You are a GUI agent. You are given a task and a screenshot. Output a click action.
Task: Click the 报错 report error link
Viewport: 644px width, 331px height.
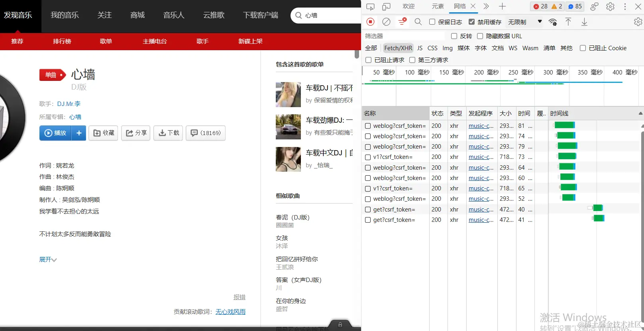pos(240,297)
